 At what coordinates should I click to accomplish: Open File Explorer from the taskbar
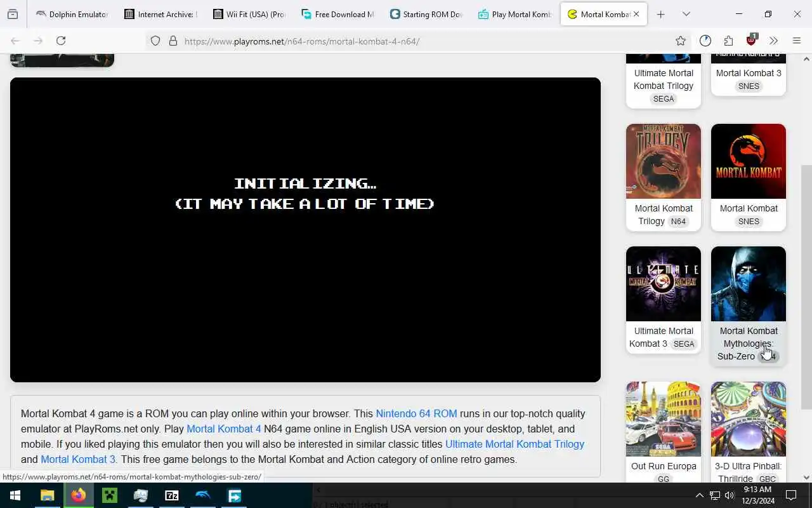click(47, 495)
